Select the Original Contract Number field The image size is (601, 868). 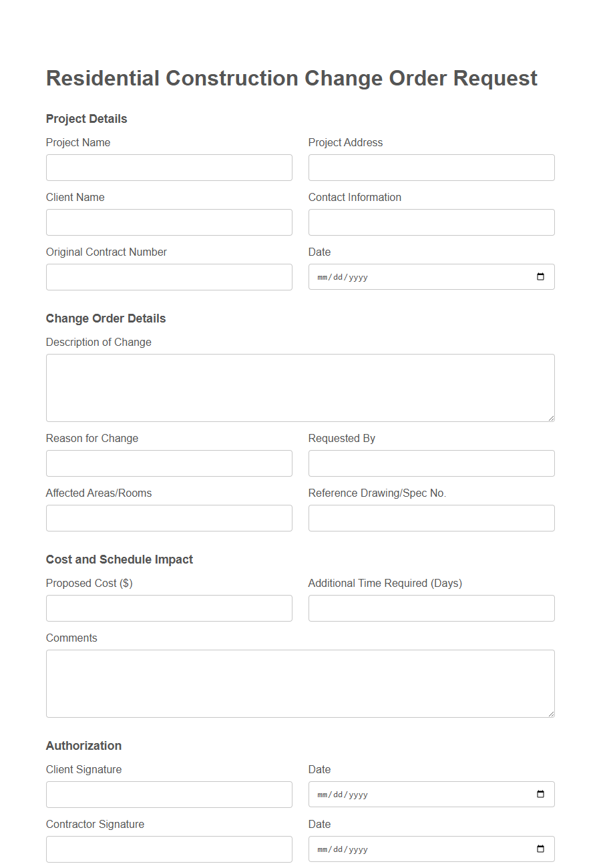click(x=169, y=276)
